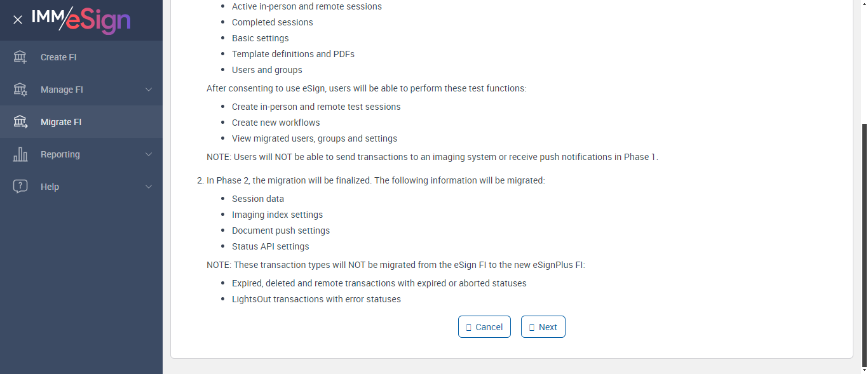The image size is (868, 374).
Task: Expand the Manage FI chevron
Action: click(149, 90)
